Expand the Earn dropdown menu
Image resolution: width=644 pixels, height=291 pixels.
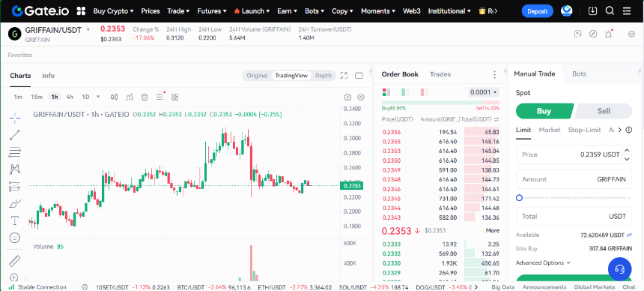pyautogui.click(x=287, y=11)
